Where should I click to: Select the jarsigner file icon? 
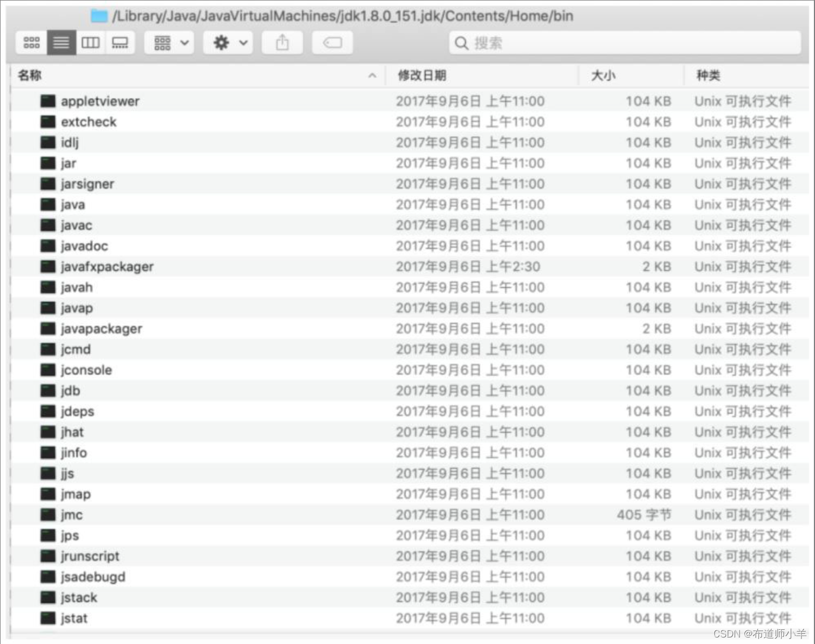click(x=48, y=184)
